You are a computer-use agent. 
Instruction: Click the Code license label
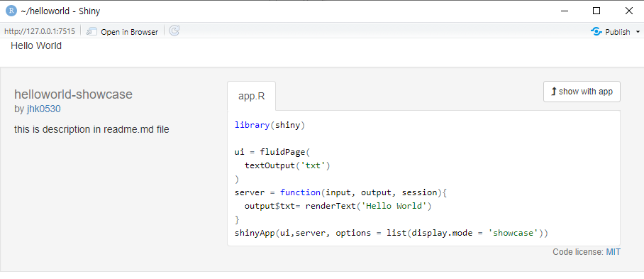click(578, 252)
